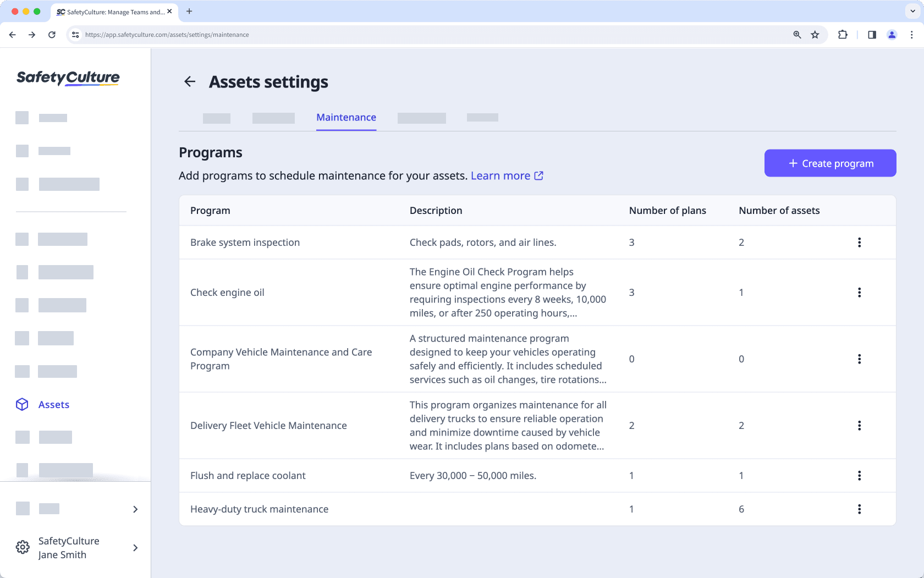Open Chrome's three-dot menu
This screenshot has height=578, width=924.
pos(911,34)
